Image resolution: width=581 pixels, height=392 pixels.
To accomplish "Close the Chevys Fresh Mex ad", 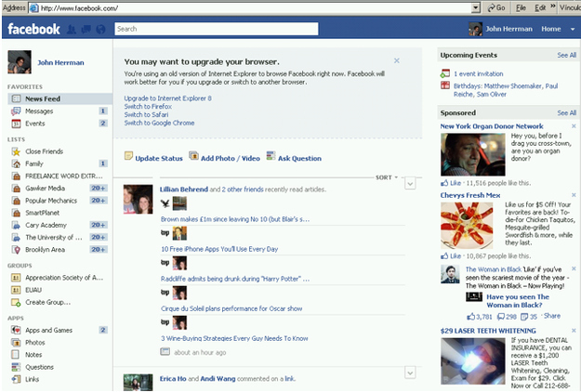I will (574, 195).
